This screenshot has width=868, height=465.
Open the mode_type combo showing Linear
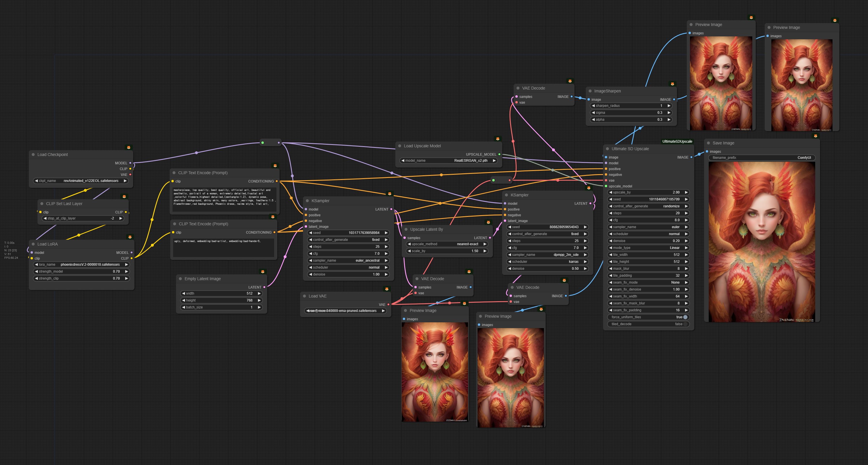coord(648,248)
